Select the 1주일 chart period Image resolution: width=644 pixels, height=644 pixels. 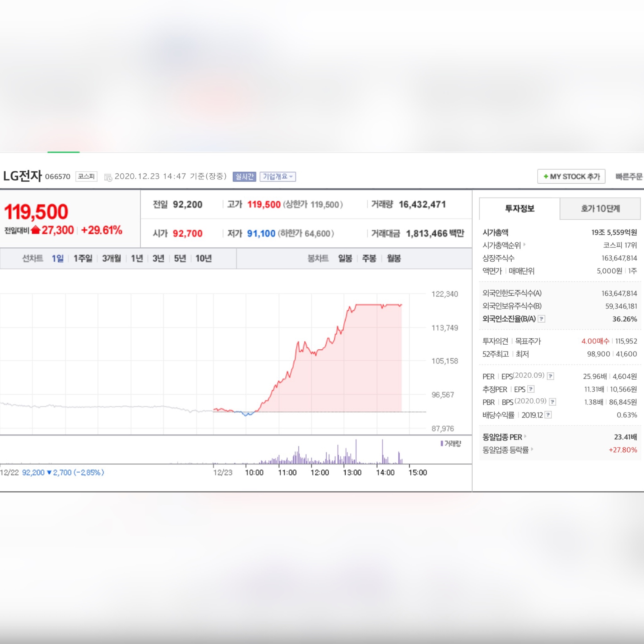coord(83,258)
